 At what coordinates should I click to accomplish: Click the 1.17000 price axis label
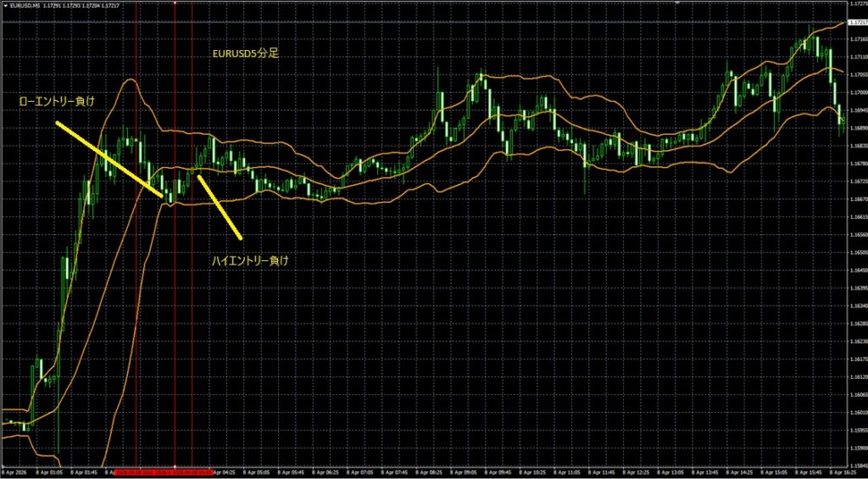(858, 92)
